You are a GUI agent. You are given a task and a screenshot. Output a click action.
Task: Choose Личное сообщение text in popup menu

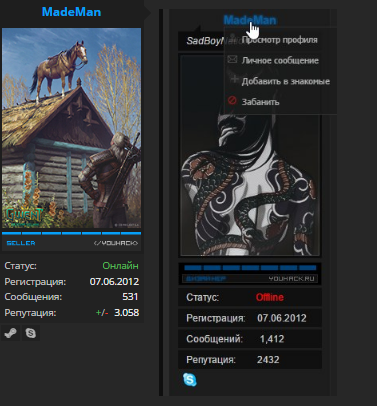pos(280,60)
